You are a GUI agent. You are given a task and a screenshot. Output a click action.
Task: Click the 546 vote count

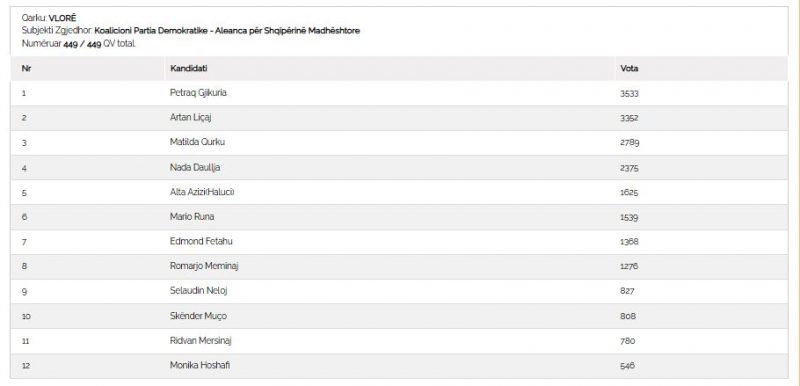(x=627, y=366)
